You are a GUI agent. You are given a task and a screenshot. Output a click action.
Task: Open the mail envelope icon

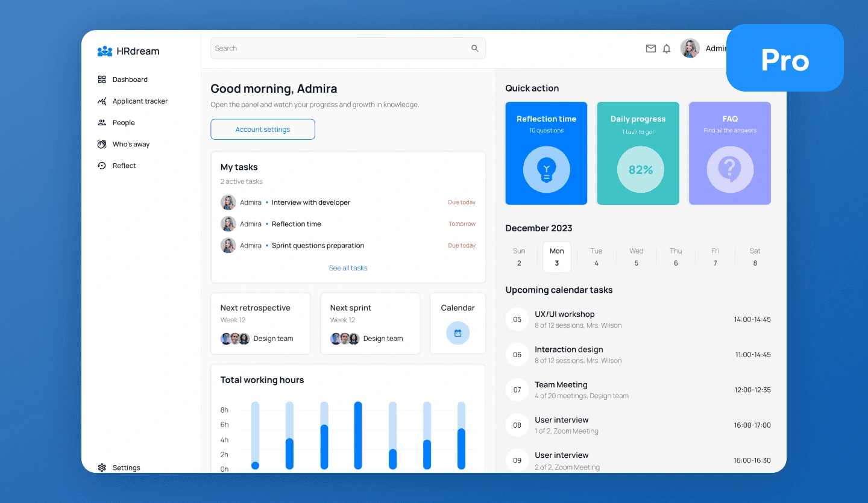click(x=651, y=48)
